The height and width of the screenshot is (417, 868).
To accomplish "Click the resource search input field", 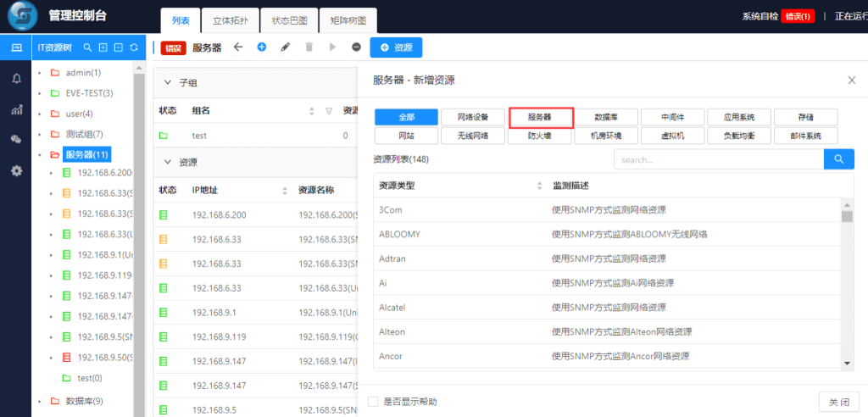I will [x=719, y=159].
